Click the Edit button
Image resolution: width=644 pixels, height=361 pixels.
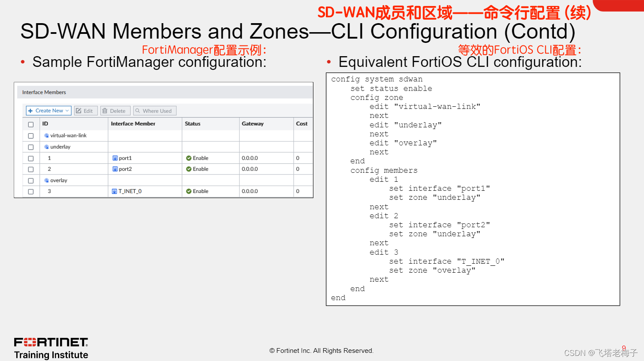(x=86, y=111)
